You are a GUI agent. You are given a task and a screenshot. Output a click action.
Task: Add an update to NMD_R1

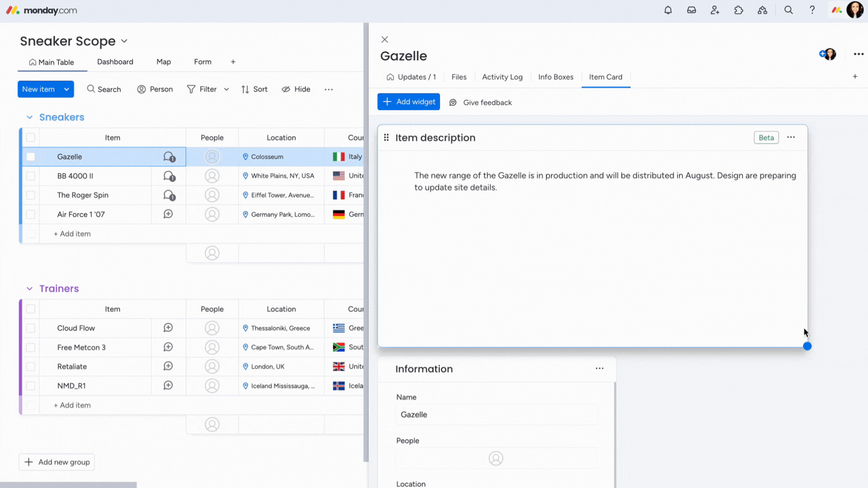point(168,385)
